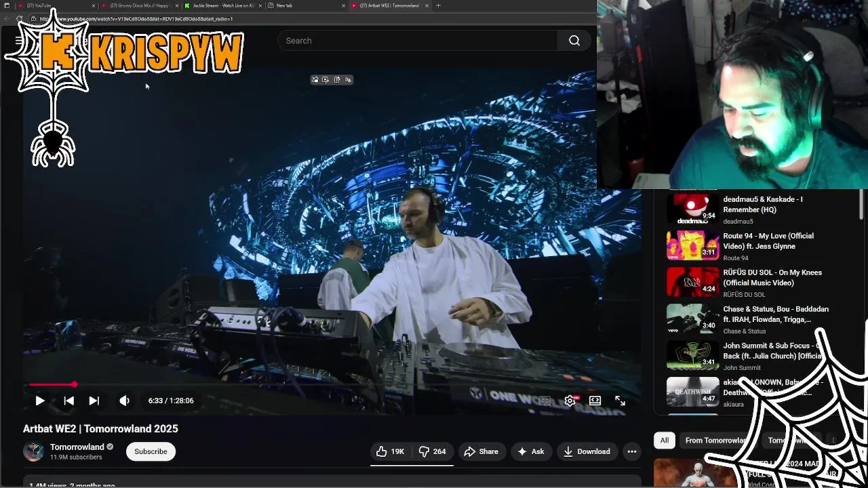Close the Groovy Disco Mix tab
The width and height of the screenshot is (868, 488).
point(177,5)
